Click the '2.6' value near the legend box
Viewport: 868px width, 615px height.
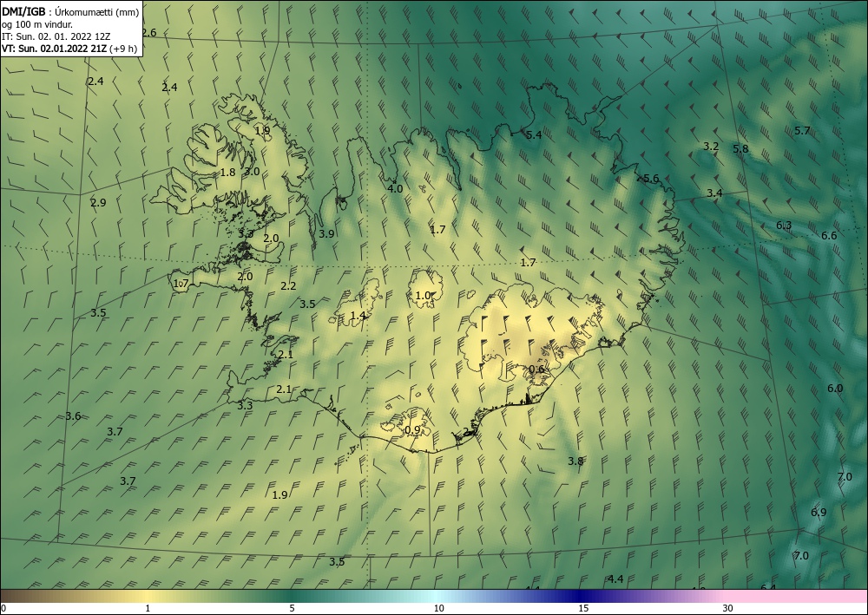click(x=149, y=33)
